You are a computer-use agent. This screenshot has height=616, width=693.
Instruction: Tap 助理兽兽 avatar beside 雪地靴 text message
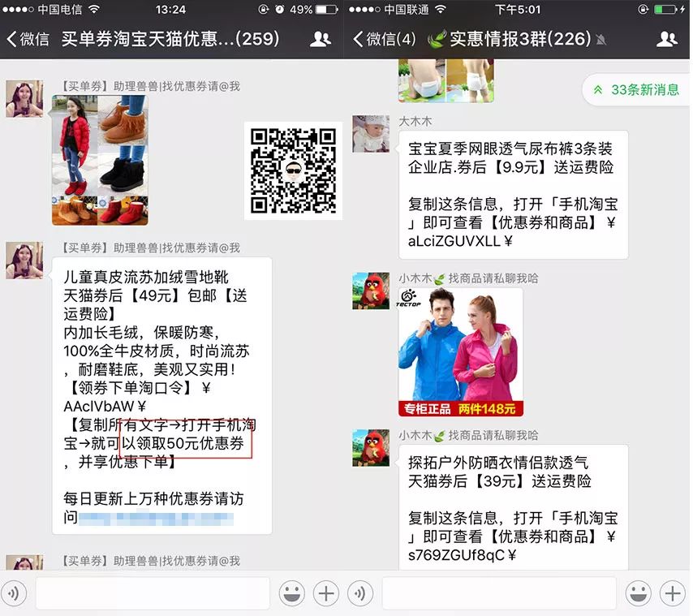click(x=24, y=261)
